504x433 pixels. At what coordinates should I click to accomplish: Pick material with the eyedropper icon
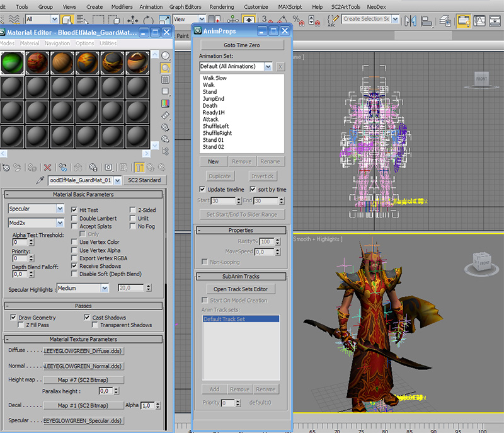tap(40, 180)
